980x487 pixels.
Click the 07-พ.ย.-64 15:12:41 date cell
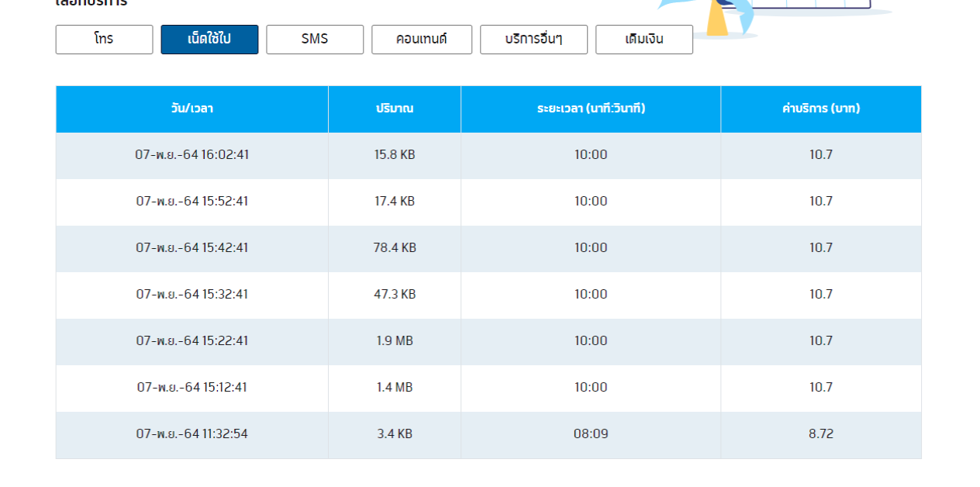(x=192, y=388)
